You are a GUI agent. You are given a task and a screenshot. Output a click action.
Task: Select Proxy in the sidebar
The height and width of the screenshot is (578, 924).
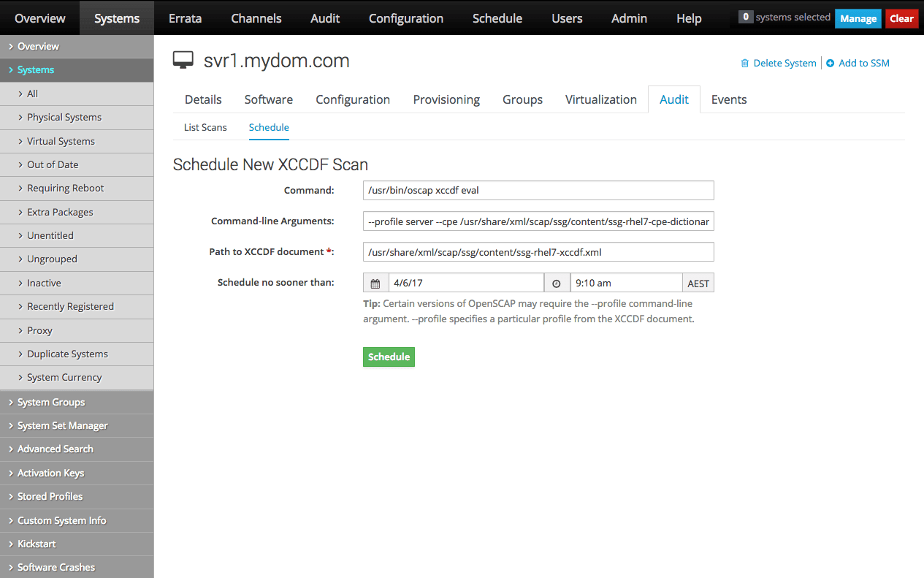(x=77, y=330)
